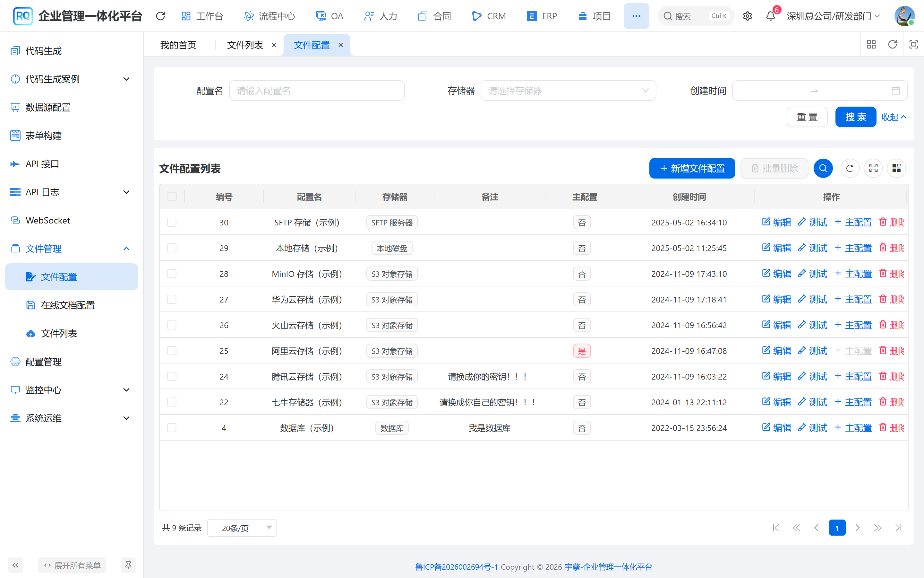924x578 pixels.
Task: Click the previous page arrow
Action: coord(816,528)
